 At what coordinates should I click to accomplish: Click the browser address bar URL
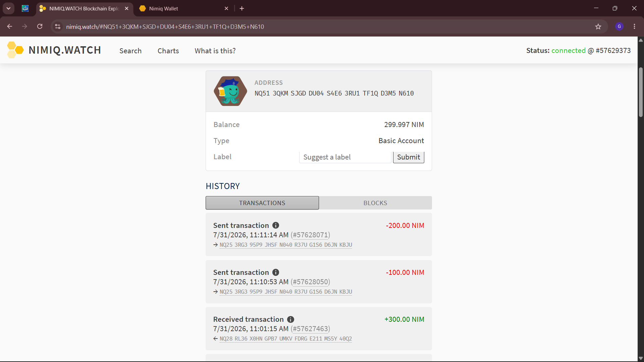tap(165, 26)
